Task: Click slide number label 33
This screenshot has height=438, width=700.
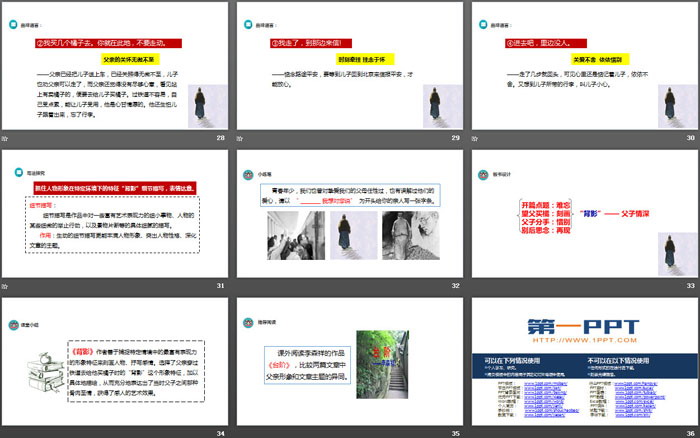Action: coord(691,286)
